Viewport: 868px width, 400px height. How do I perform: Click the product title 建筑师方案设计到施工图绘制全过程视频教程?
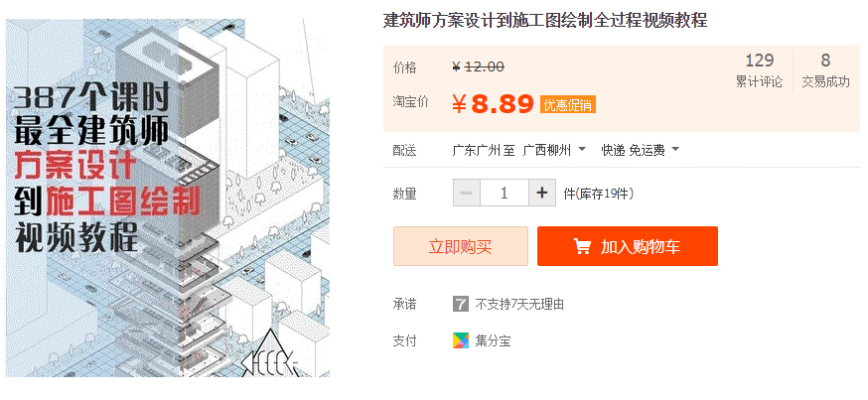coord(545,21)
